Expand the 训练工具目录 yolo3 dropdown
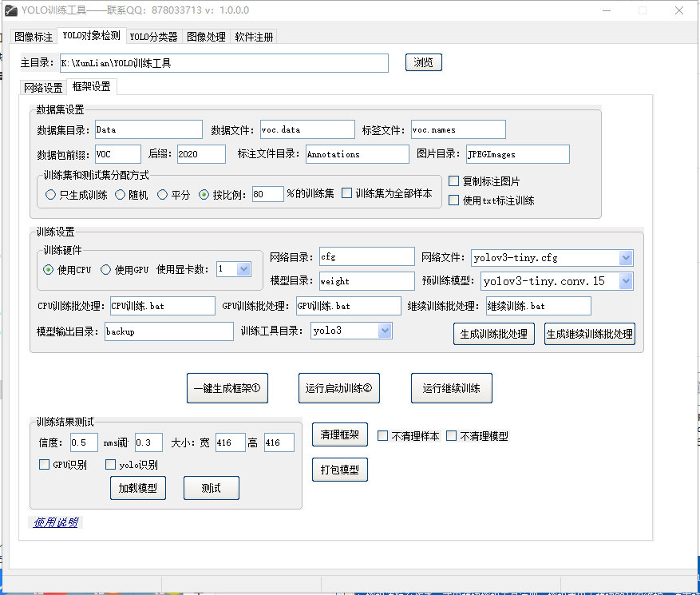This screenshot has width=700, height=595. [x=385, y=331]
